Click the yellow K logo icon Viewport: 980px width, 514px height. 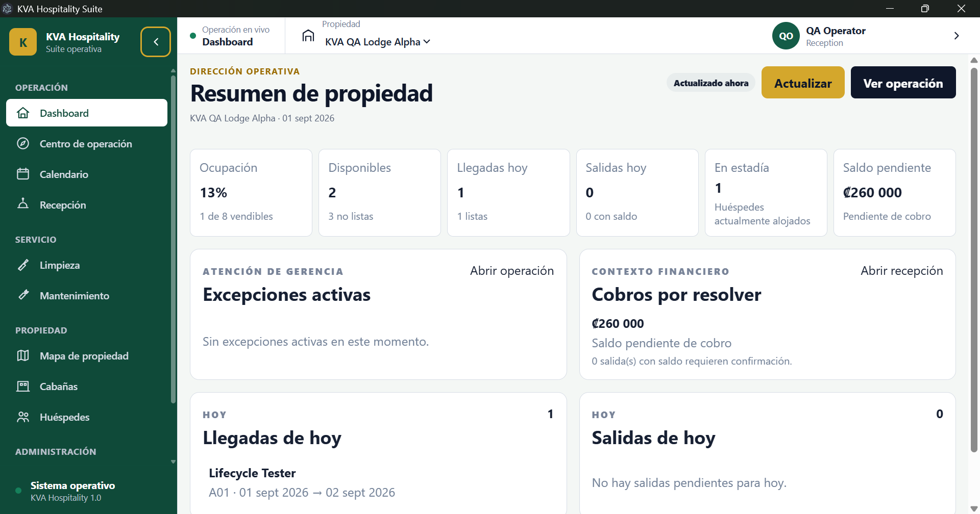23,42
